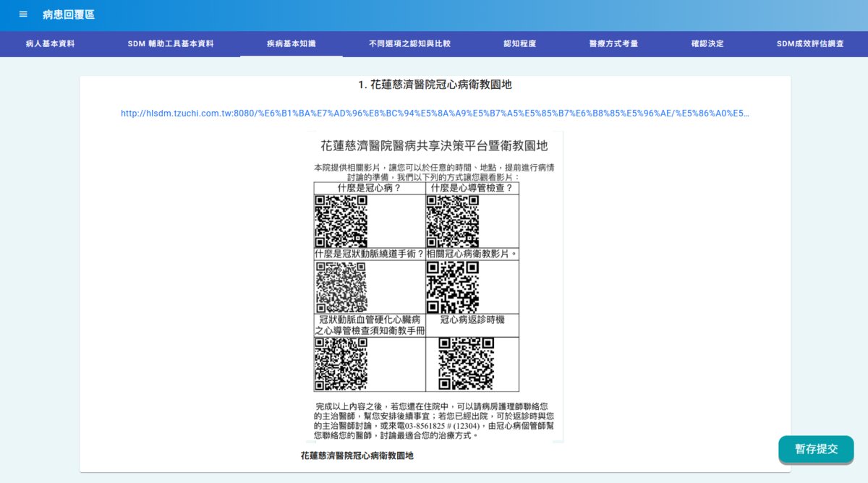Screen dimensions: 868x483
Task: Switch to SDM 輔助工具基本資料 tab
Action: point(171,44)
